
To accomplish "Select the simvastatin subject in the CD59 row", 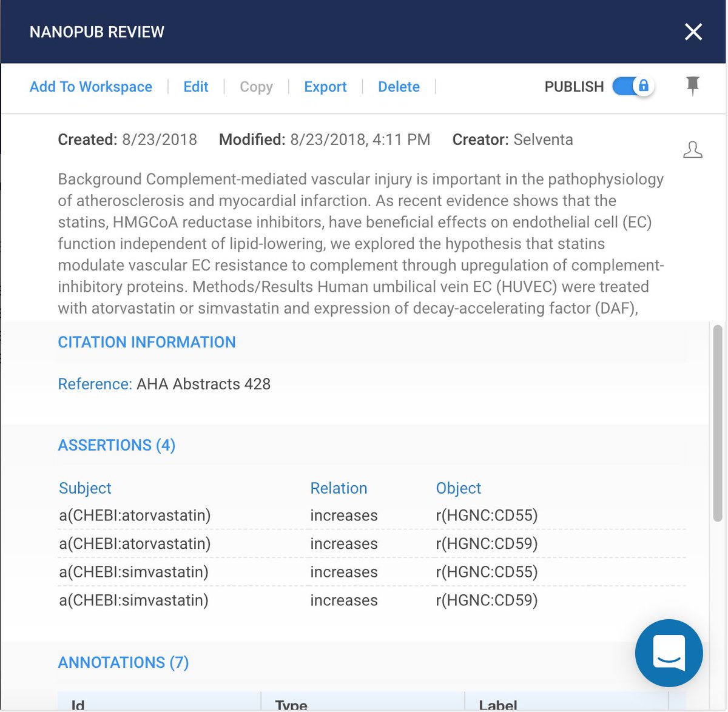I will tap(133, 600).
